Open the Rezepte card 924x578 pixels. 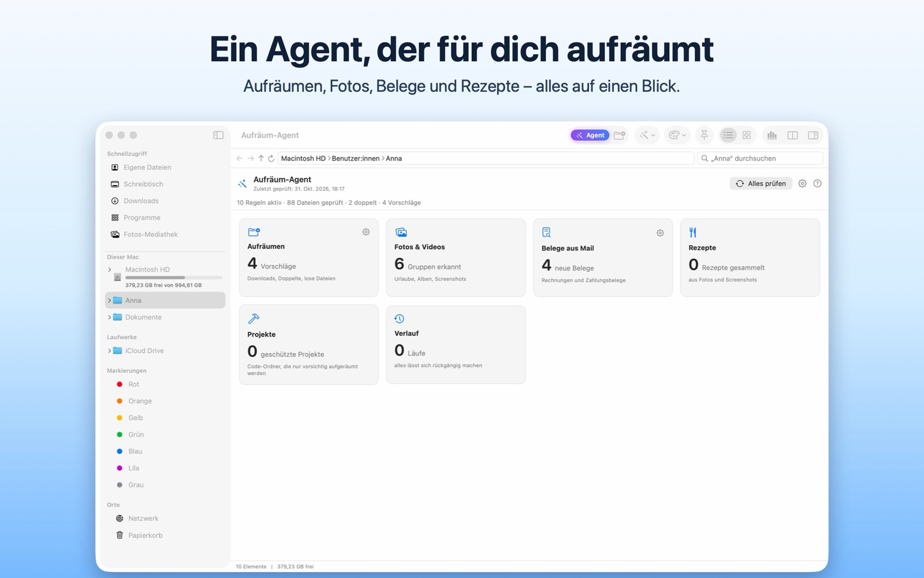(750, 258)
